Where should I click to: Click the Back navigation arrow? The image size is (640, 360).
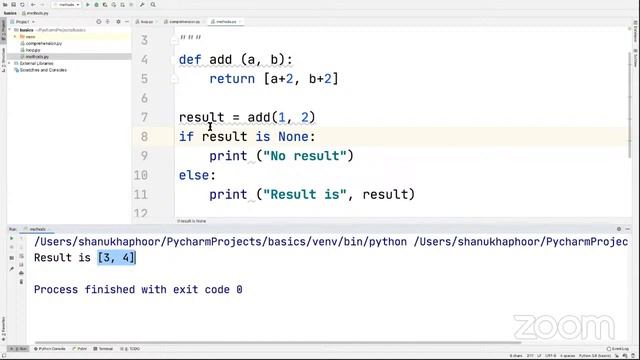coord(33,4)
